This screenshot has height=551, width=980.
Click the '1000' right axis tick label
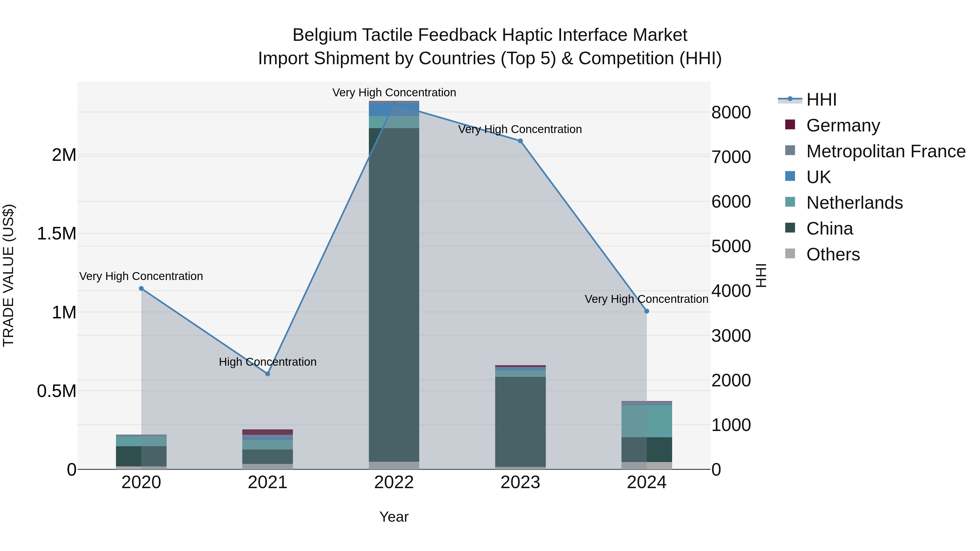pos(731,425)
